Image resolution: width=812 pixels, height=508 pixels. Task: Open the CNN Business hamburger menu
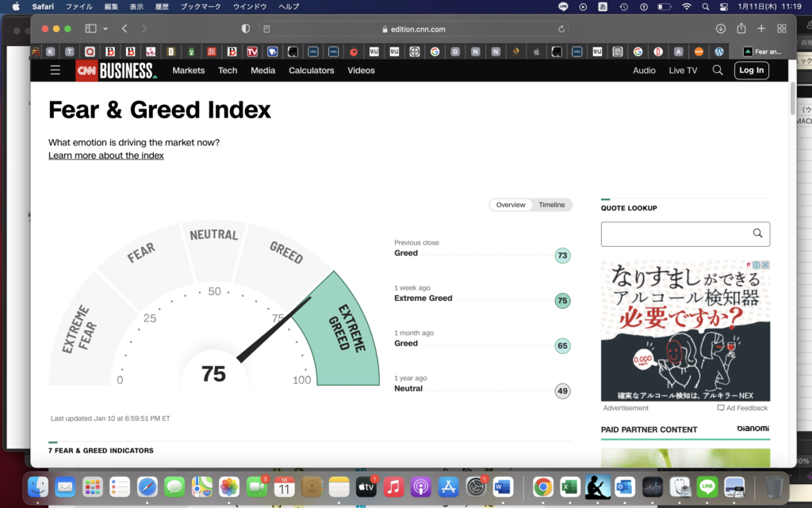(x=55, y=70)
